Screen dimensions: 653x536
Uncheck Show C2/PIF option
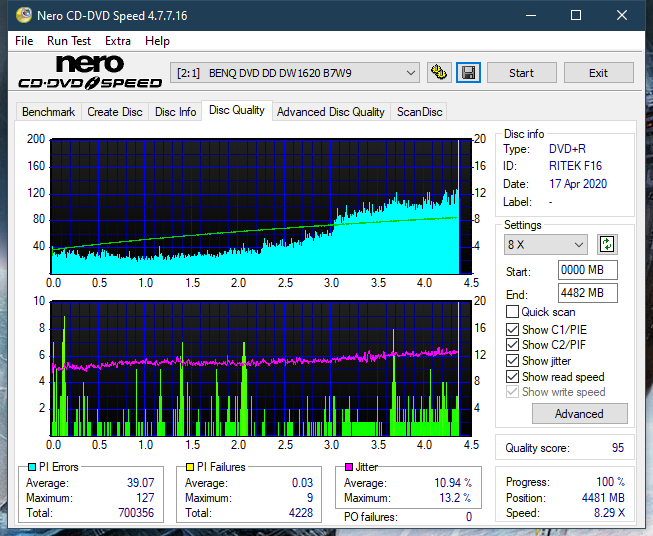tap(512, 345)
